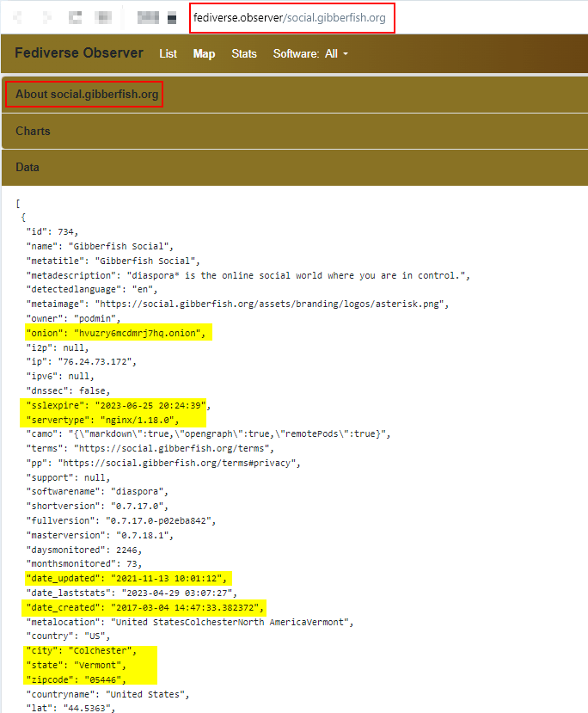588x713 pixels.
Task: Open the Fediverse Observer home link
Action: point(79,53)
